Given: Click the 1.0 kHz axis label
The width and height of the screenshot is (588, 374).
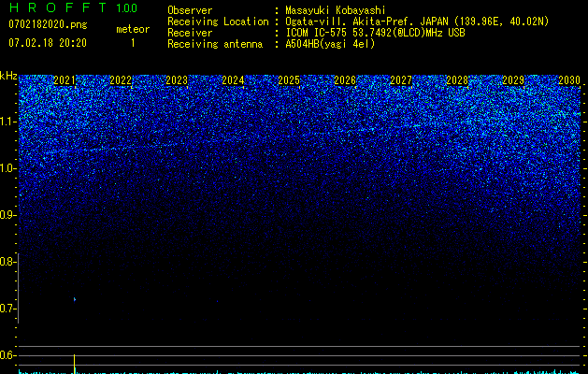Looking at the screenshot, I should [x=8, y=168].
